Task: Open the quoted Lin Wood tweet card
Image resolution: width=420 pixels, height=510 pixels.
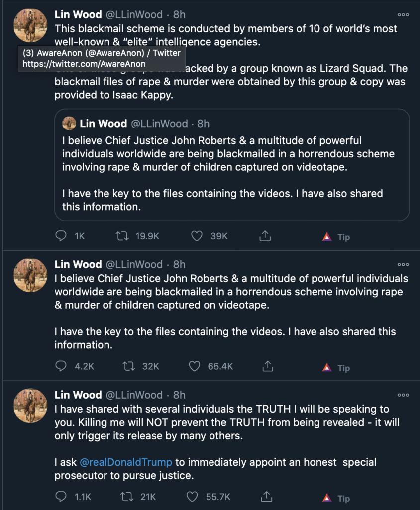Action: pyautogui.click(x=232, y=165)
